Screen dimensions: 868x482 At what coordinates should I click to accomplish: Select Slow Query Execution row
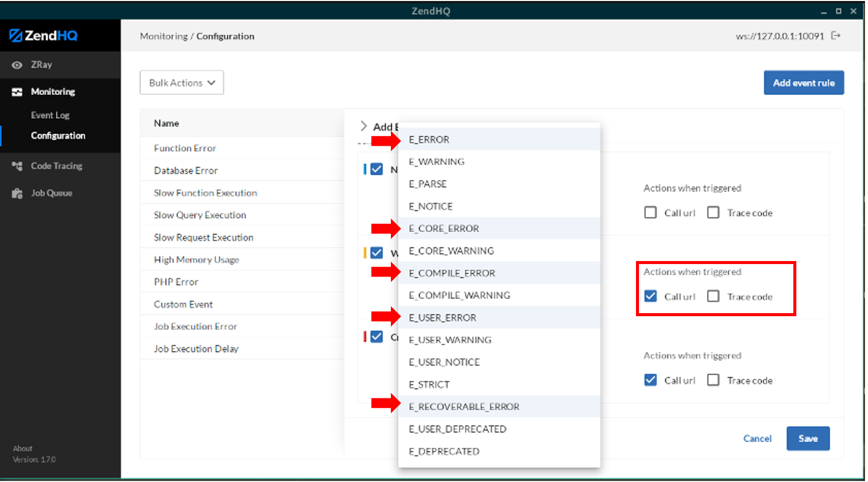pyautogui.click(x=242, y=215)
